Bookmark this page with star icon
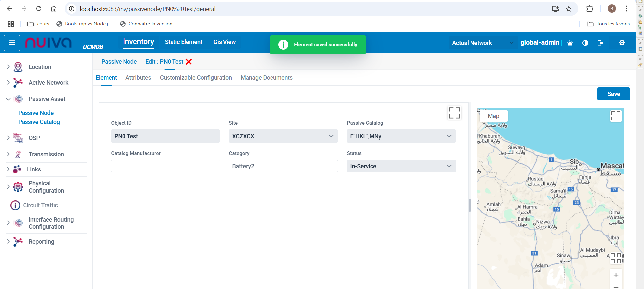Screen dimensions: 644x289 569,9
